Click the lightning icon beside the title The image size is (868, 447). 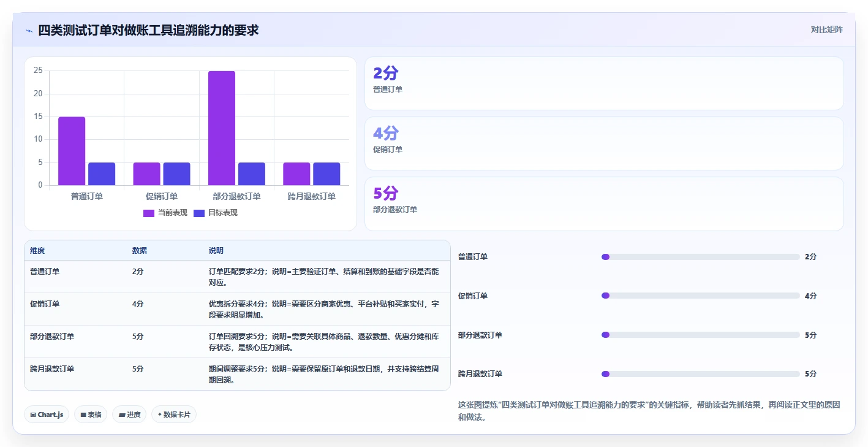(29, 30)
